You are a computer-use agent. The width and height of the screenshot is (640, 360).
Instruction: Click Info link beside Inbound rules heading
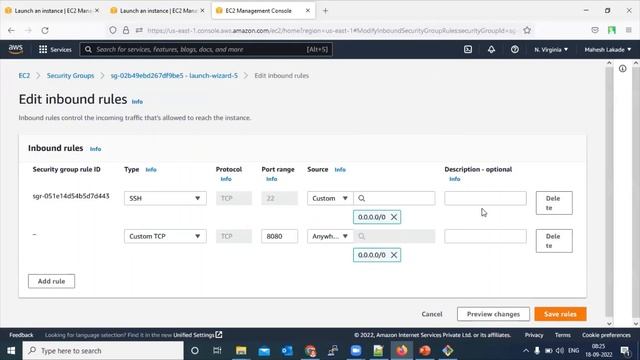(96, 149)
